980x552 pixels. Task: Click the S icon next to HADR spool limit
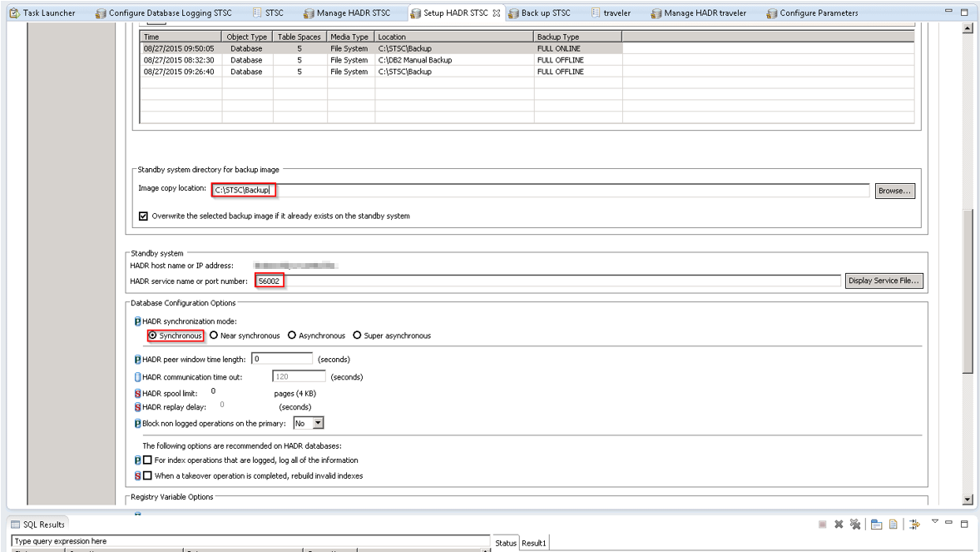(138, 393)
